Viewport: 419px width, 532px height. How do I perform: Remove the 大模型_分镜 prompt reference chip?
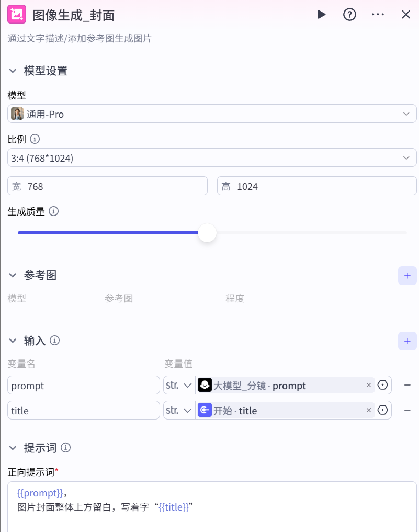click(x=369, y=385)
